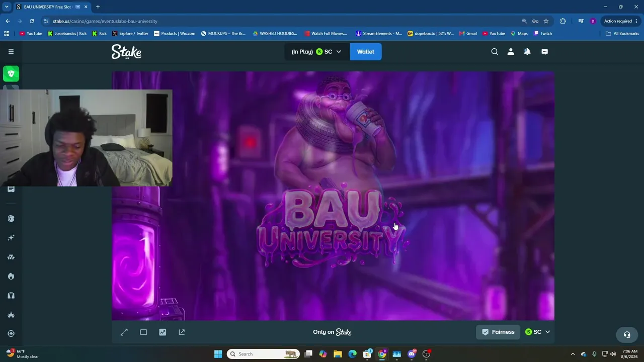This screenshot has height=362, width=644.
Task: Expand the SC currency selector below game
Action: 538,332
